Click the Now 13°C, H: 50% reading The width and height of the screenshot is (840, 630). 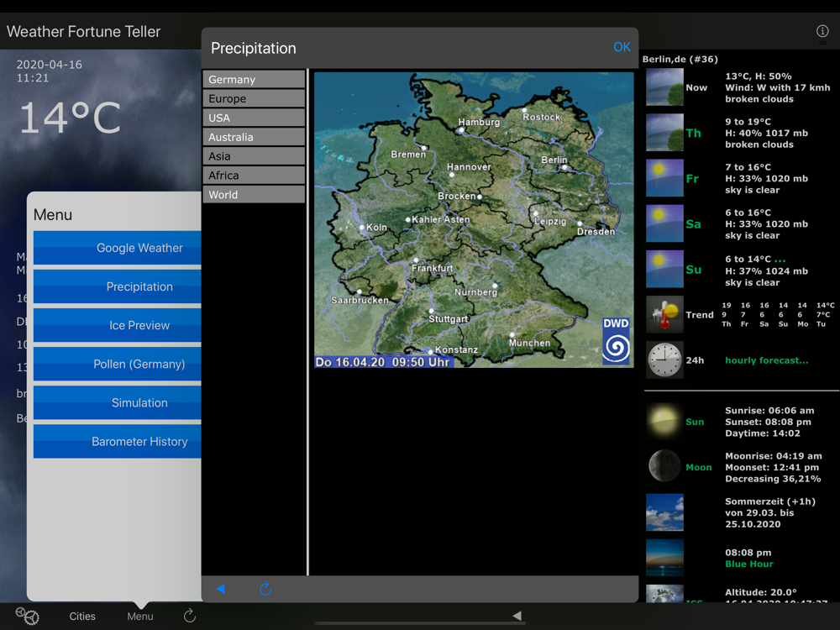[758, 76]
